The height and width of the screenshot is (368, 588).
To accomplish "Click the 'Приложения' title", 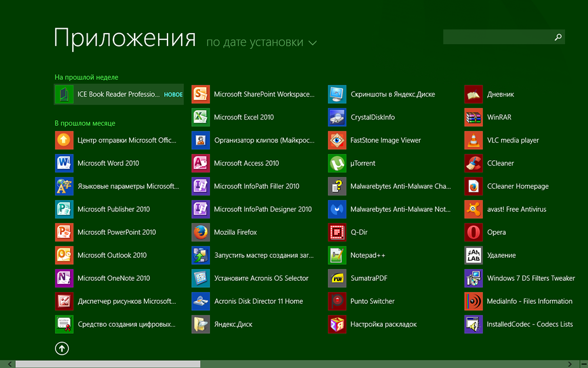I will pos(125,38).
